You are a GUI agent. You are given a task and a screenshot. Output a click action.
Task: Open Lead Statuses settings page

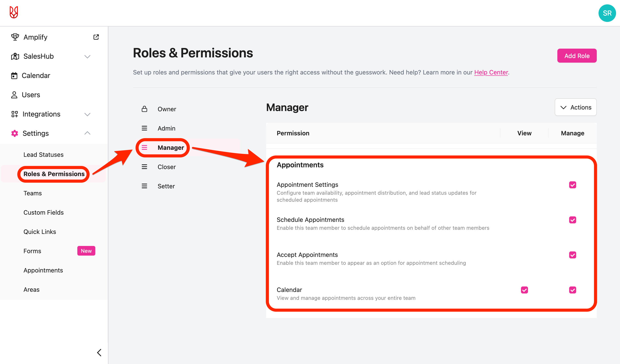(x=43, y=154)
